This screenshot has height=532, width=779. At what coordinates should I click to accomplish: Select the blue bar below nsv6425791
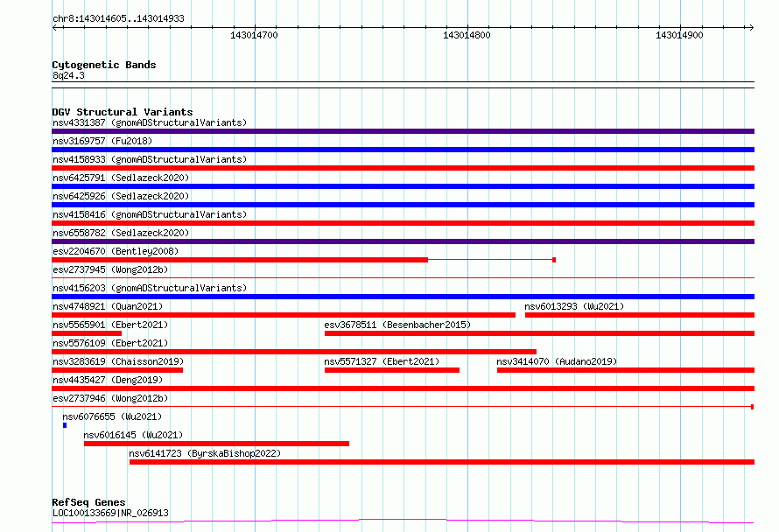(403, 186)
